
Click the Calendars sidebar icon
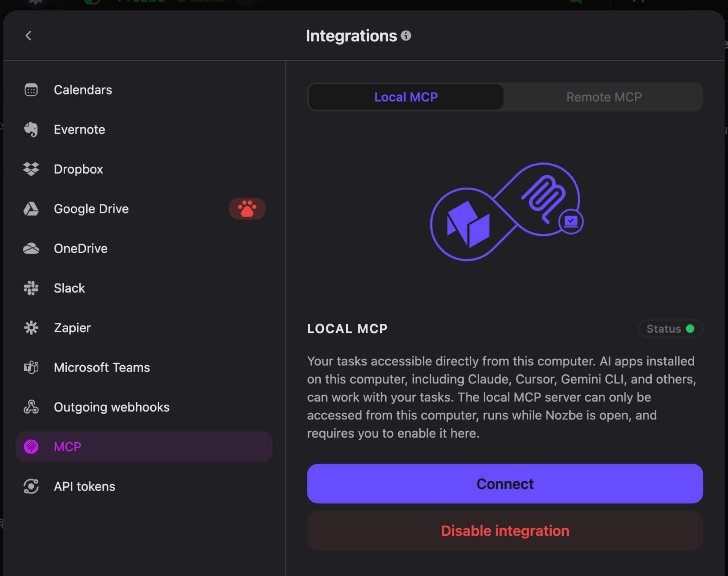coord(31,90)
